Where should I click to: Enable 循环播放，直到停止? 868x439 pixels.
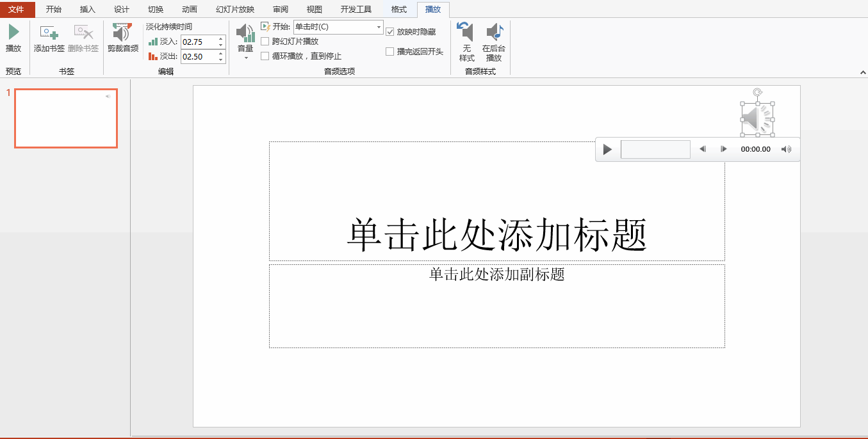[x=265, y=56]
